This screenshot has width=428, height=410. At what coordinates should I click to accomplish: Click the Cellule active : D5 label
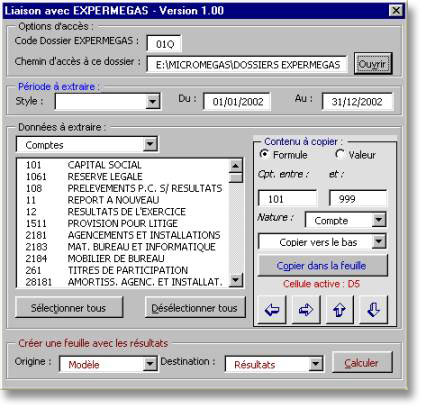[x=321, y=284]
